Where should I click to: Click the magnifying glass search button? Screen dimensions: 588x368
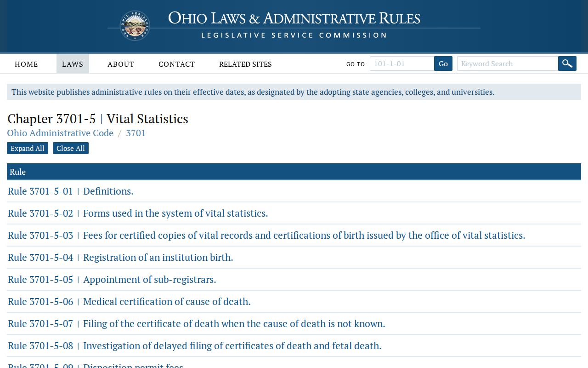pos(567,63)
